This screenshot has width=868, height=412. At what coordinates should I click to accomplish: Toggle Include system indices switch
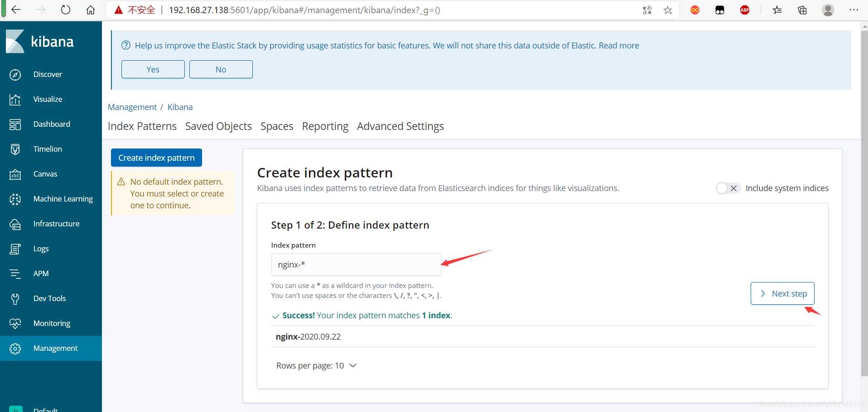(728, 188)
